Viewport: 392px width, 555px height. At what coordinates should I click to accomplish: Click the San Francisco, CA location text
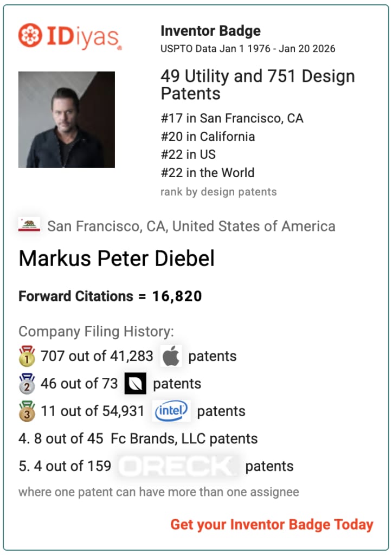pos(191,226)
